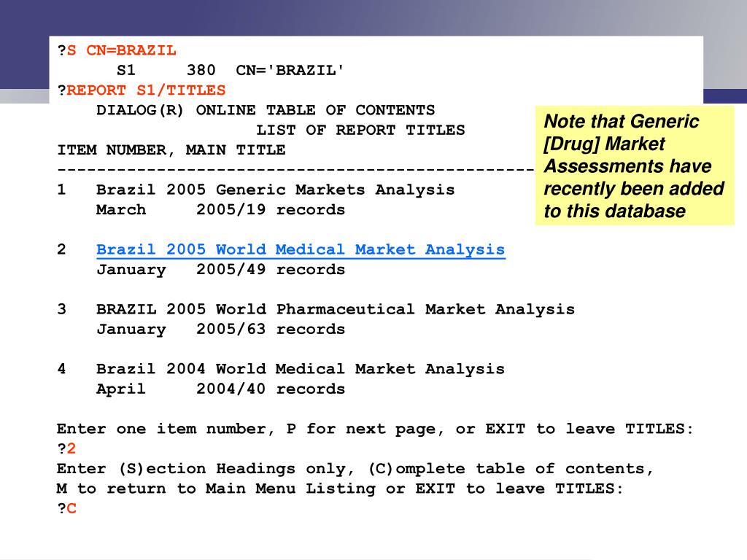Select the January 2005/63 records line

click(x=220, y=330)
